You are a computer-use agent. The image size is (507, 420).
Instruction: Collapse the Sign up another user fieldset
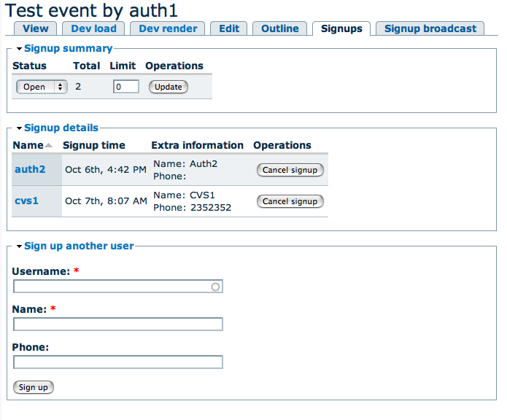(x=79, y=246)
